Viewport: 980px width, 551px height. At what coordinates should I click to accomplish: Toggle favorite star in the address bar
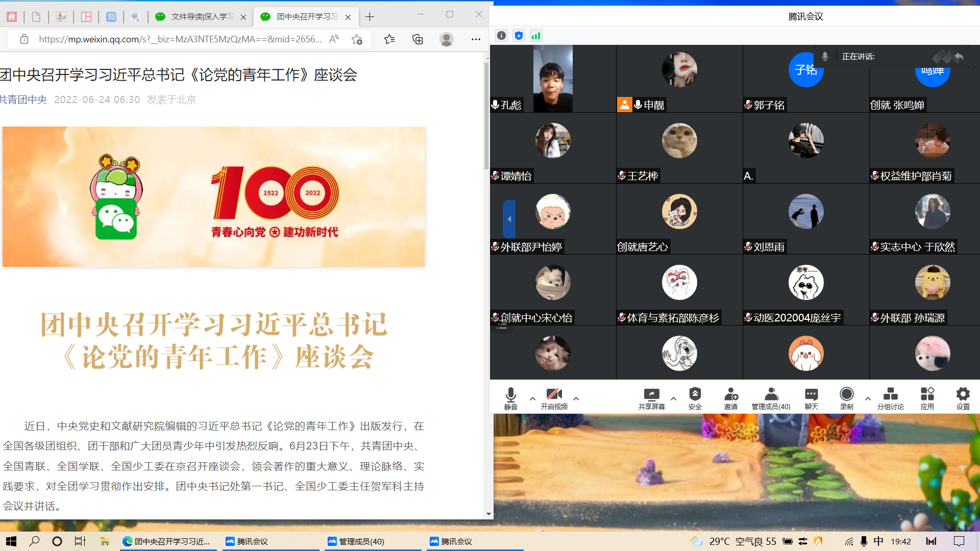(357, 39)
